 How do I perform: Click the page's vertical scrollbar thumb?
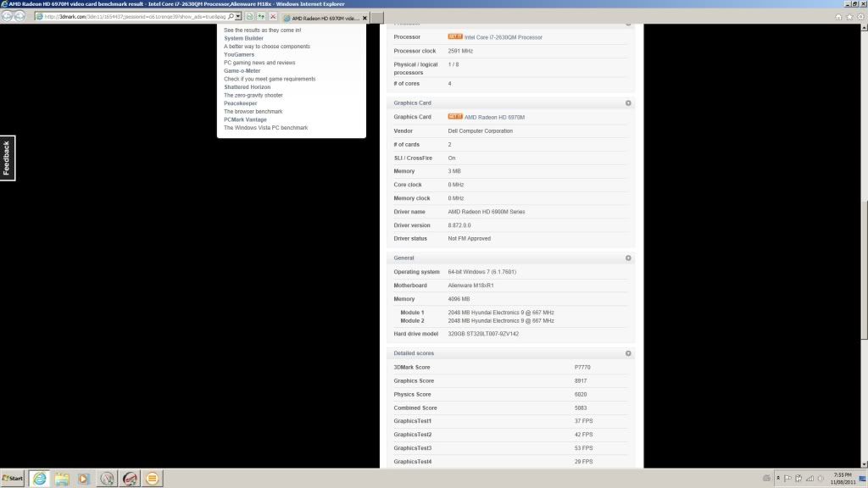click(864, 270)
